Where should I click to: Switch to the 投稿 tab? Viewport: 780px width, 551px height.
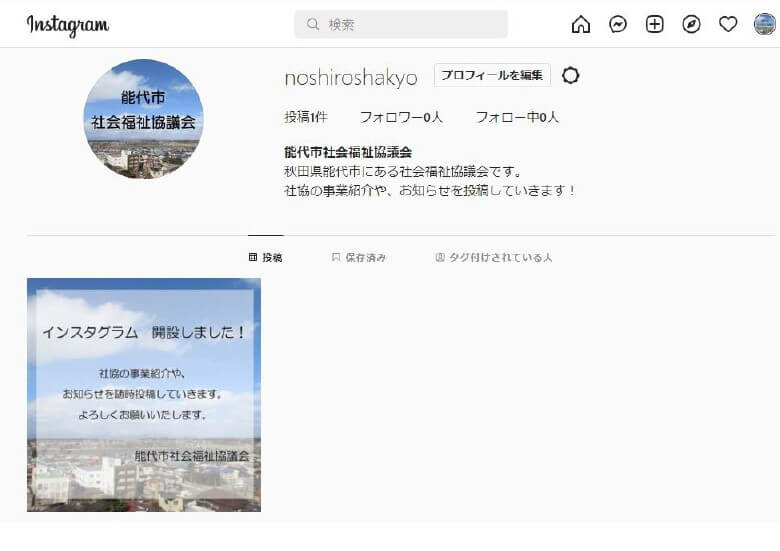click(x=266, y=257)
